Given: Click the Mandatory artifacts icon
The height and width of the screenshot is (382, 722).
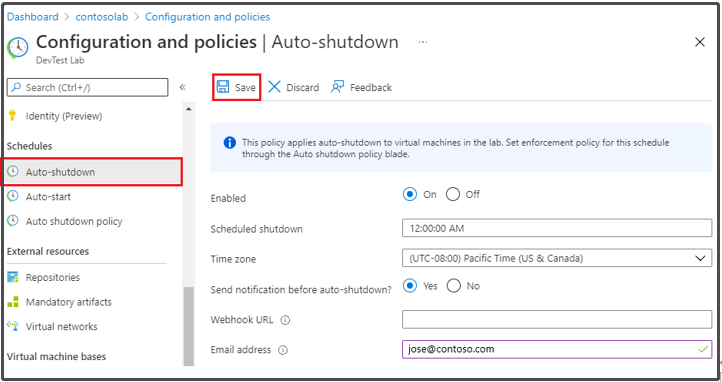Looking at the screenshot, I should 13,302.
